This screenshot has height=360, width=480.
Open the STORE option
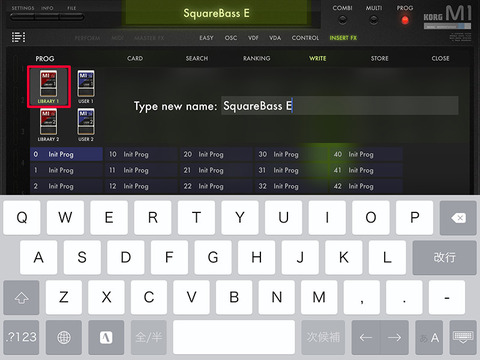[x=379, y=58]
